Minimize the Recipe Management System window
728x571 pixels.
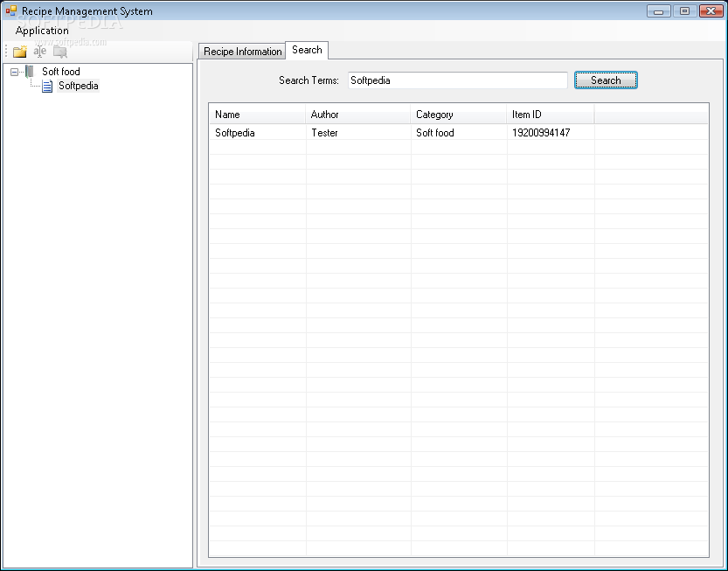click(658, 10)
